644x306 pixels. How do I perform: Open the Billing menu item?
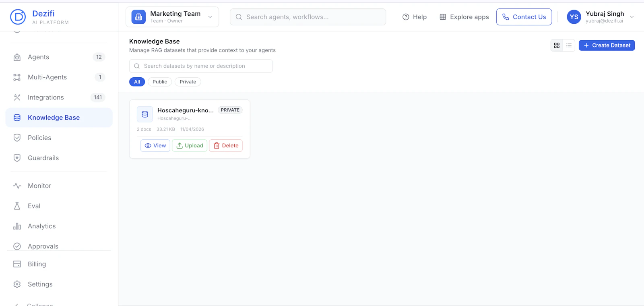pyautogui.click(x=59, y=264)
